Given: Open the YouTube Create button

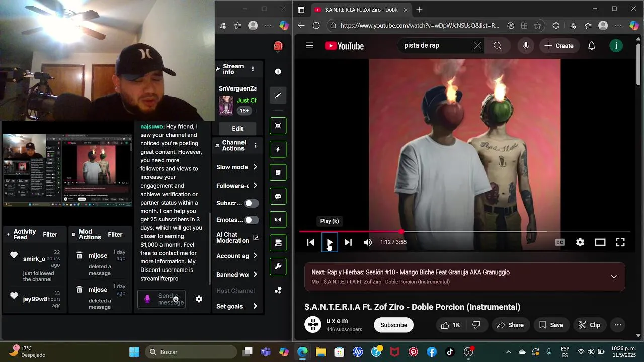Looking at the screenshot, I should [559, 46].
